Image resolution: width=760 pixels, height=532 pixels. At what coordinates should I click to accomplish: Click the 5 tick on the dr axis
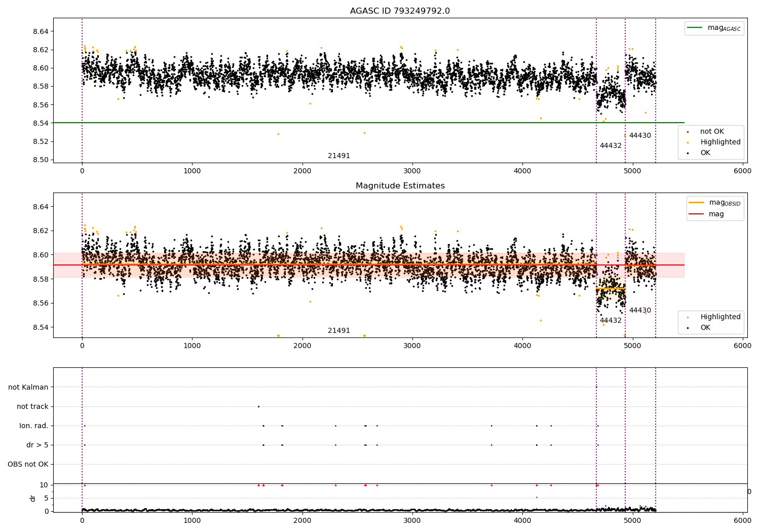pyautogui.click(x=46, y=498)
